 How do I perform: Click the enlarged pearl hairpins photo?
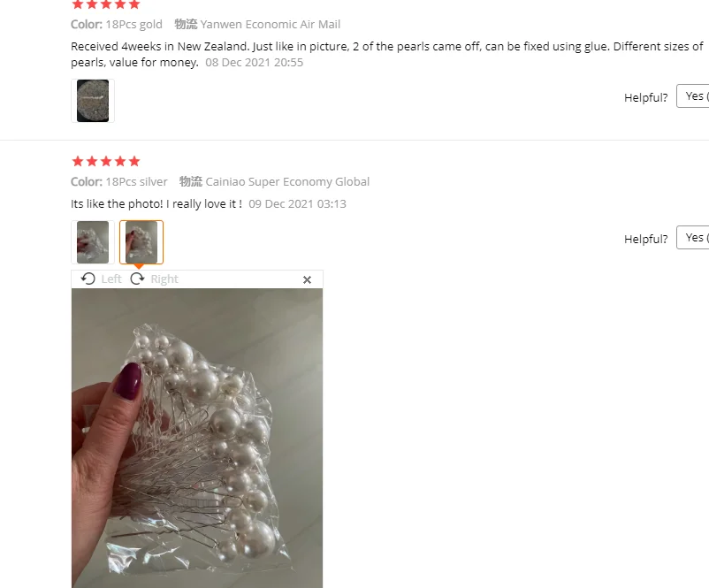pyautogui.click(x=197, y=438)
